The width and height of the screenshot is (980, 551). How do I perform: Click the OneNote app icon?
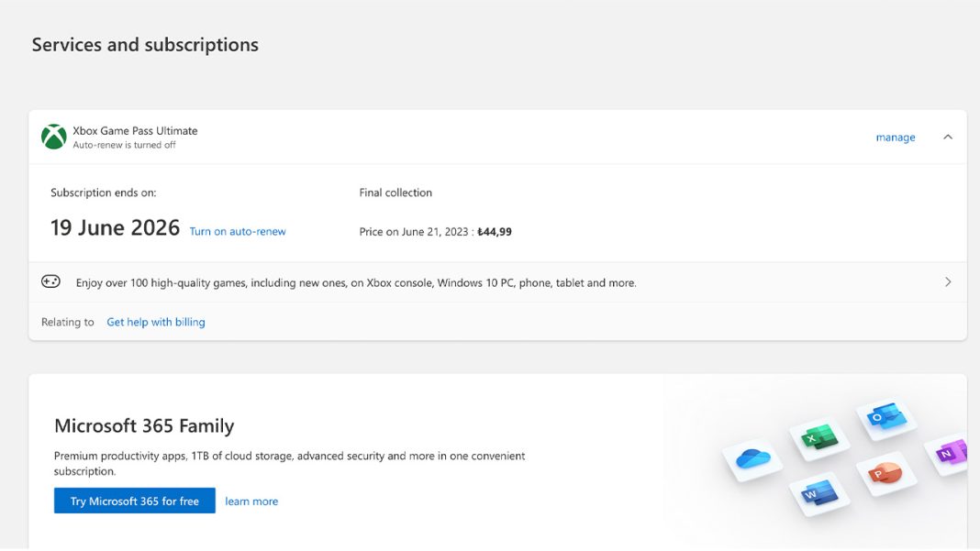tap(950, 452)
